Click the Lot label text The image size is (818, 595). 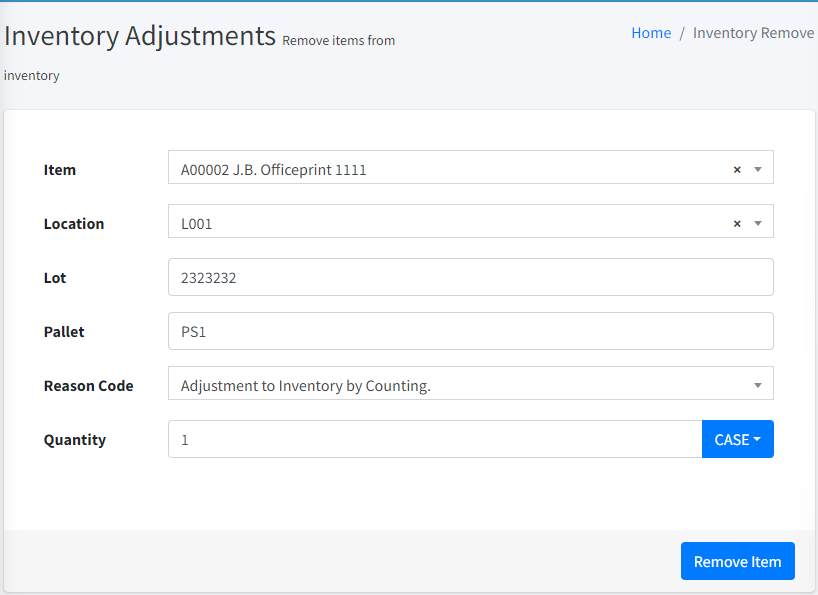tap(55, 278)
